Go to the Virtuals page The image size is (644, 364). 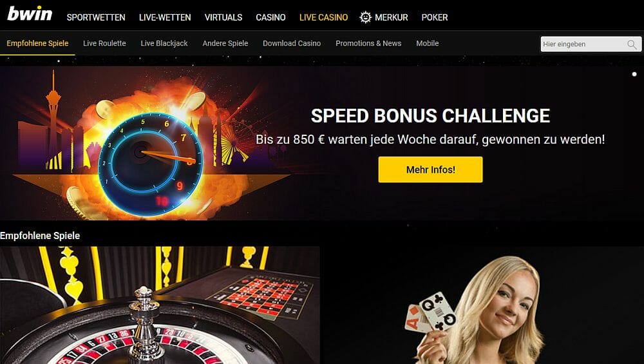(x=223, y=17)
